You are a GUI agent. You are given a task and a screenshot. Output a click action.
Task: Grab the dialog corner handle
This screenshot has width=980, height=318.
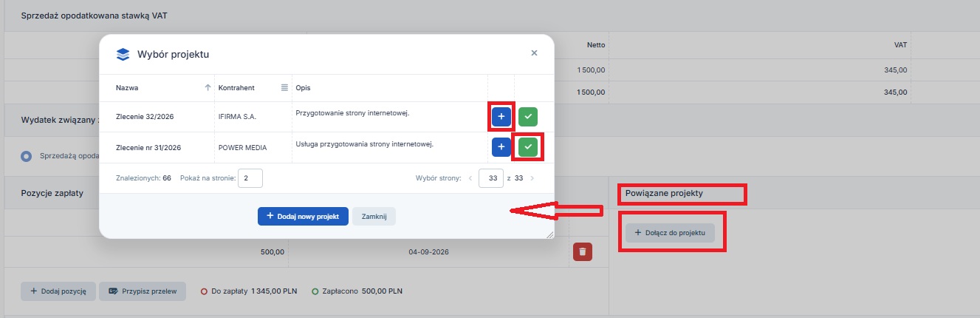point(549,234)
